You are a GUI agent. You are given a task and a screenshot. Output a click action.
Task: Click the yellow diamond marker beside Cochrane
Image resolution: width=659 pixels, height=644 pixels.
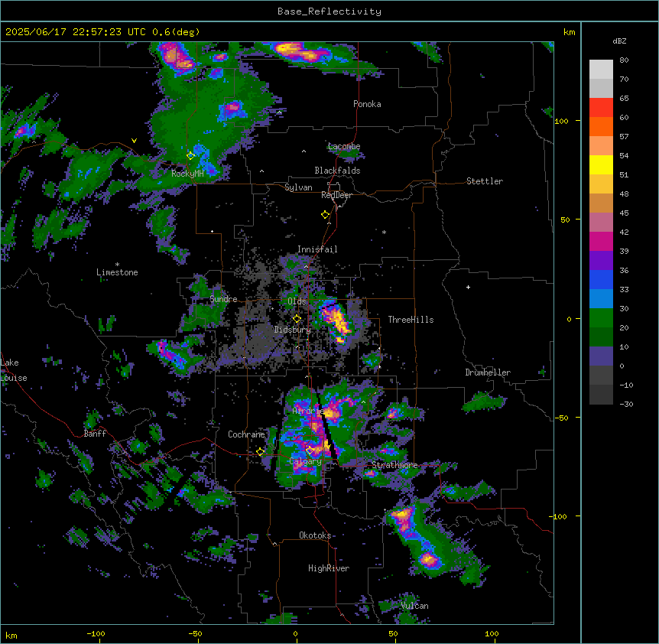pos(260,452)
